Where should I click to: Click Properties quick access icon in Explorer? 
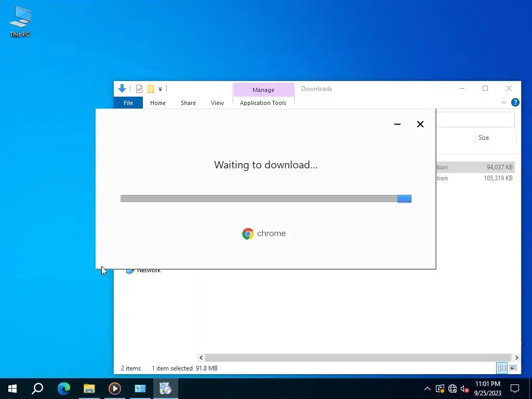(x=139, y=89)
